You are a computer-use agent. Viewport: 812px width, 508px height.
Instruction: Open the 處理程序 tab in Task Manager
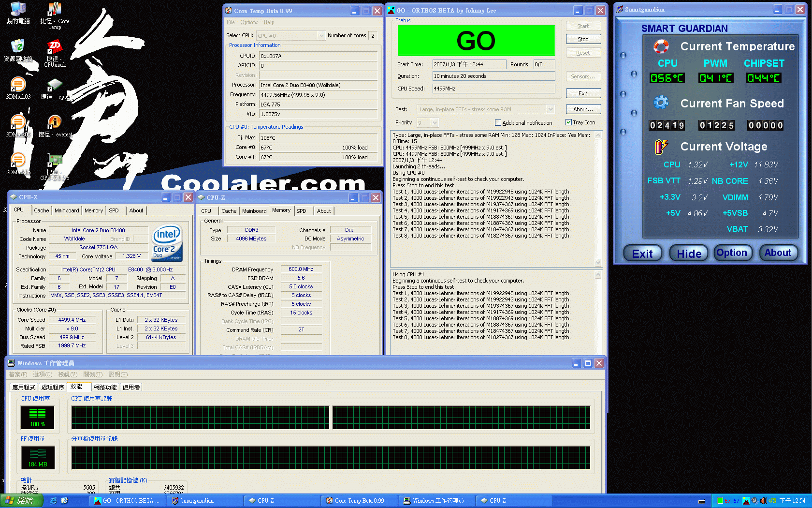[x=53, y=387]
